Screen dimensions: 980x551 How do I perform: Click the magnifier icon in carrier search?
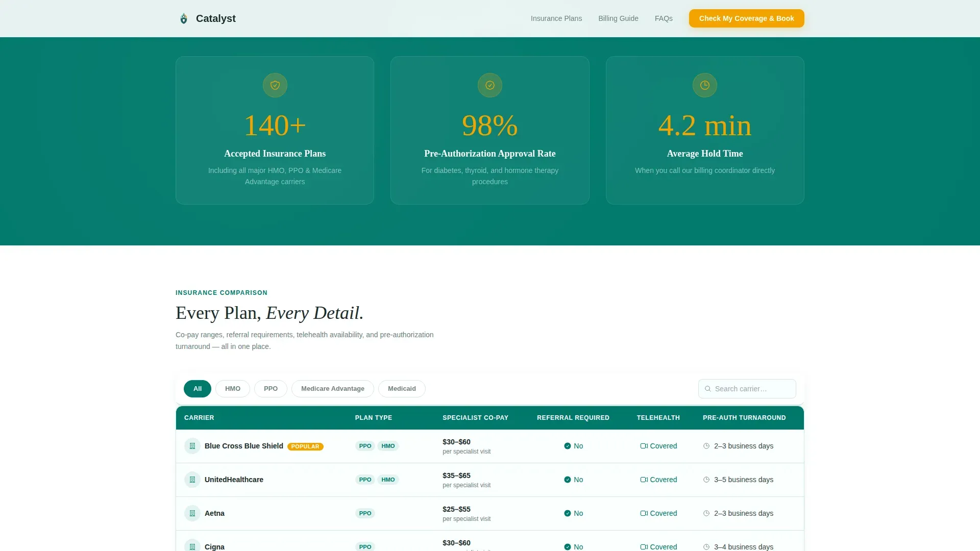coord(708,389)
